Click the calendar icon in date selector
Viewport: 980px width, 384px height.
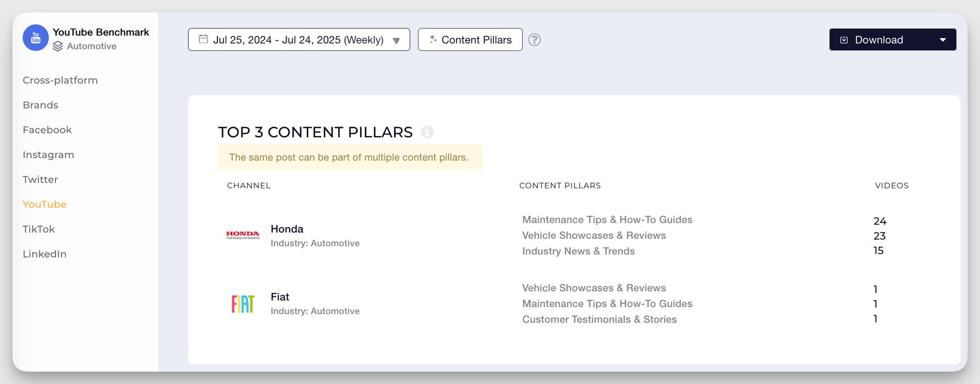coord(203,39)
